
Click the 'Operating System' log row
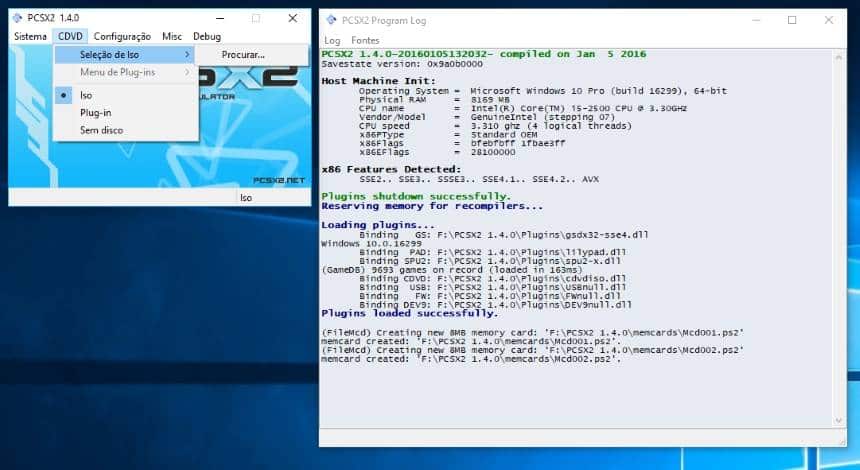543,91
